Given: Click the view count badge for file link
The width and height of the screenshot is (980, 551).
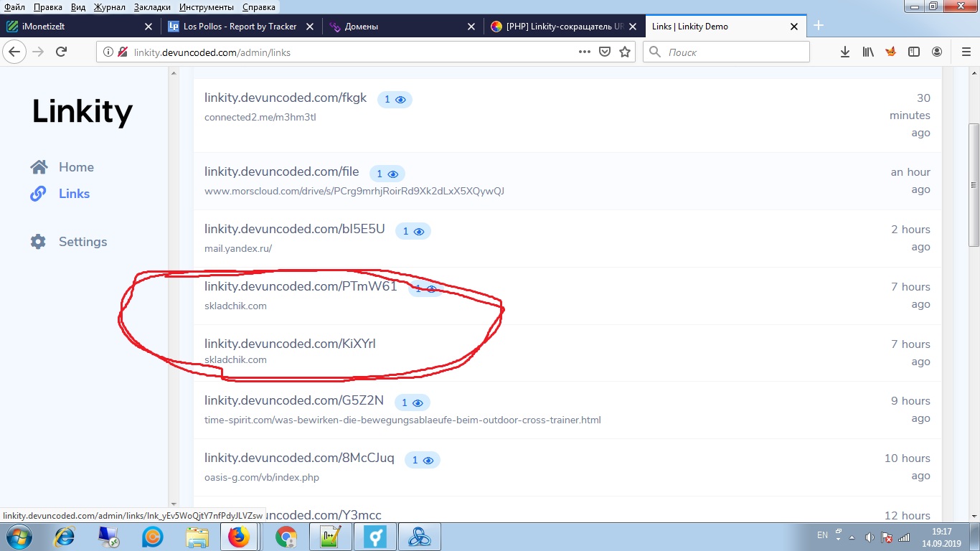Looking at the screenshot, I should pos(387,174).
